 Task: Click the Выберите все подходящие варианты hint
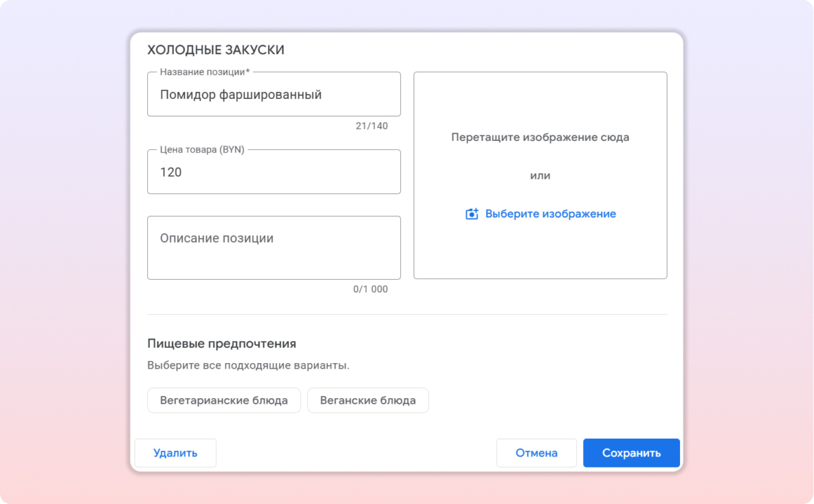(248, 365)
